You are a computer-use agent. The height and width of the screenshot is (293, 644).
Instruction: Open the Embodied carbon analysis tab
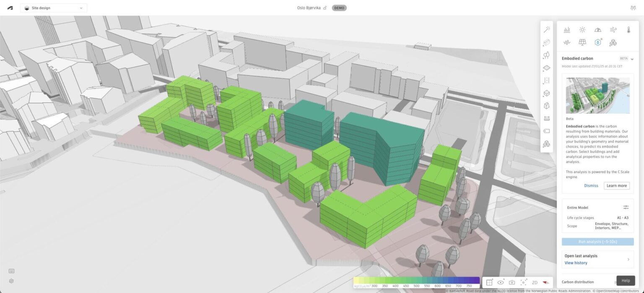pos(597,42)
